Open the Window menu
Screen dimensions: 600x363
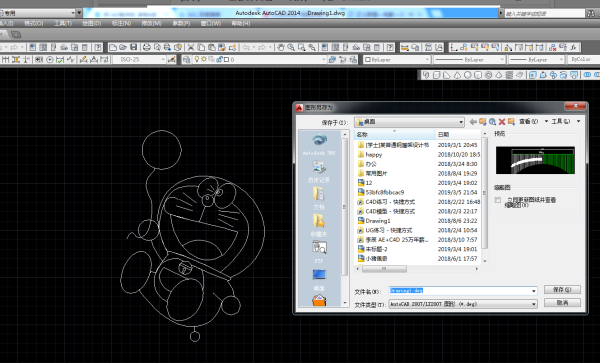click(x=210, y=23)
